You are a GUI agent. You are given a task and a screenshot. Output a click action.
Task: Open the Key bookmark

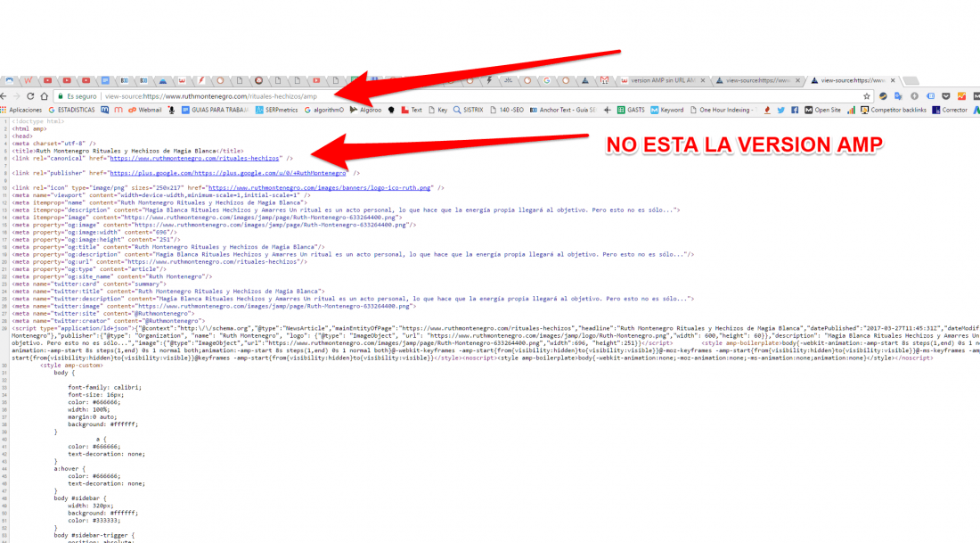[x=437, y=110]
